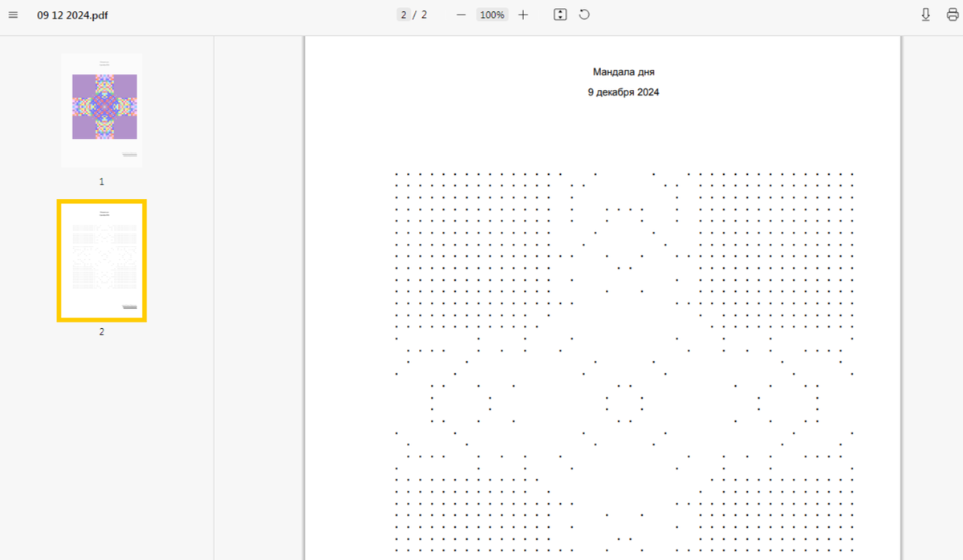Click the total page count '2'
Screen dimensions: 963x560
424,14
